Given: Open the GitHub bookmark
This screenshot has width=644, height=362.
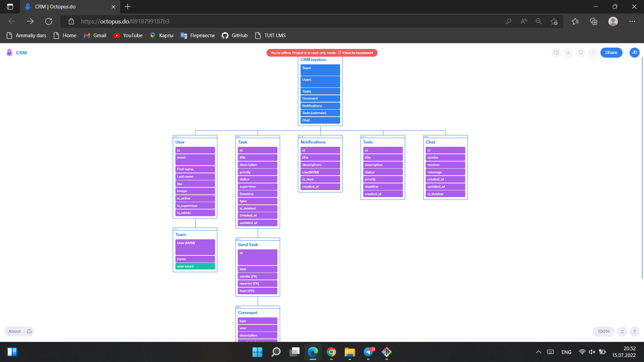Looking at the screenshot, I should (x=234, y=36).
